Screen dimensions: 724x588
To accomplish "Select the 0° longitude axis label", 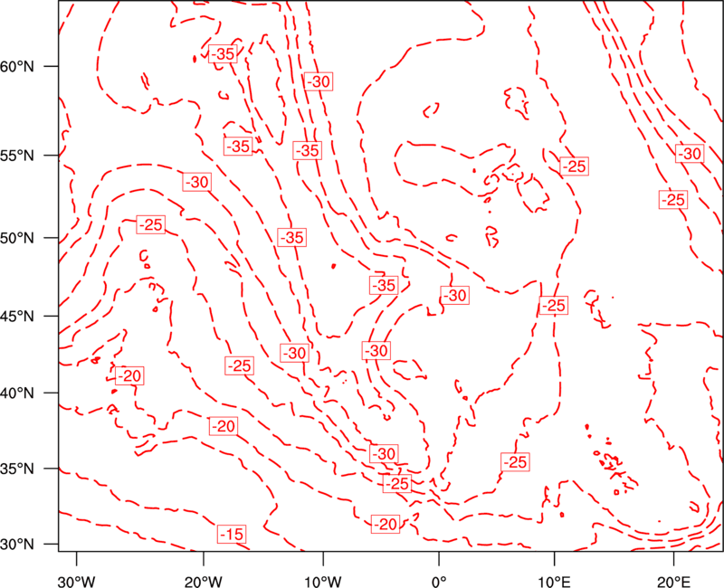I will tap(439, 581).
